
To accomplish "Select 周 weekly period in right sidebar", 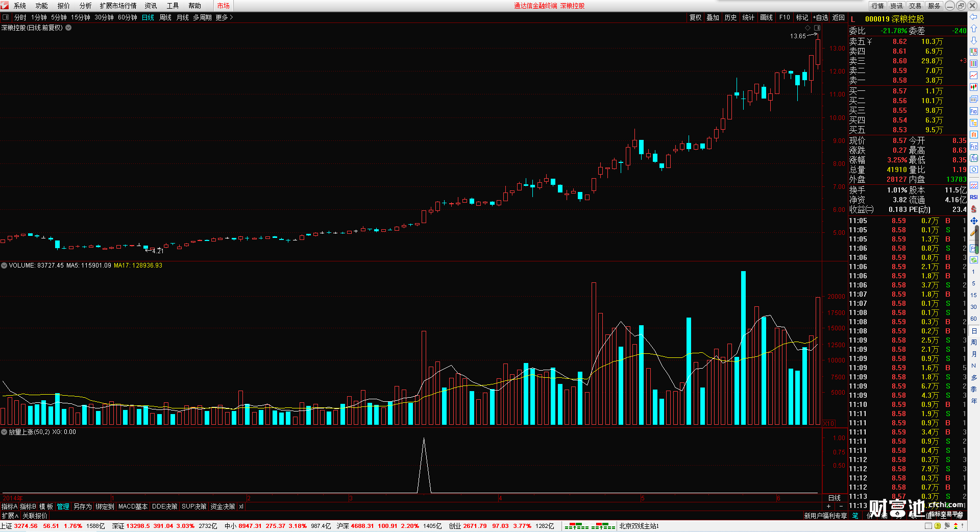I will tap(973, 342).
